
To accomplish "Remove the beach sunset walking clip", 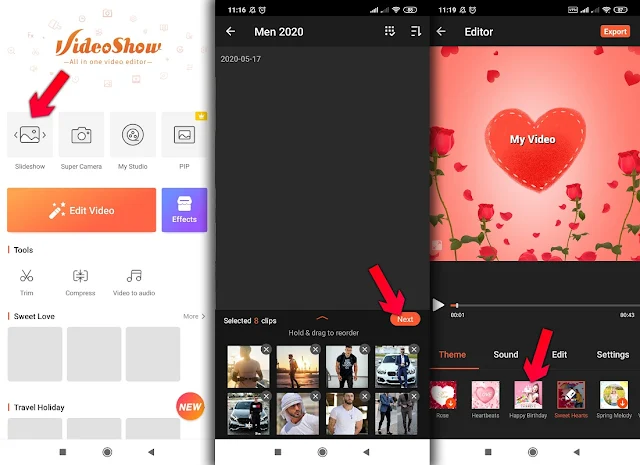I will pos(316,349).
